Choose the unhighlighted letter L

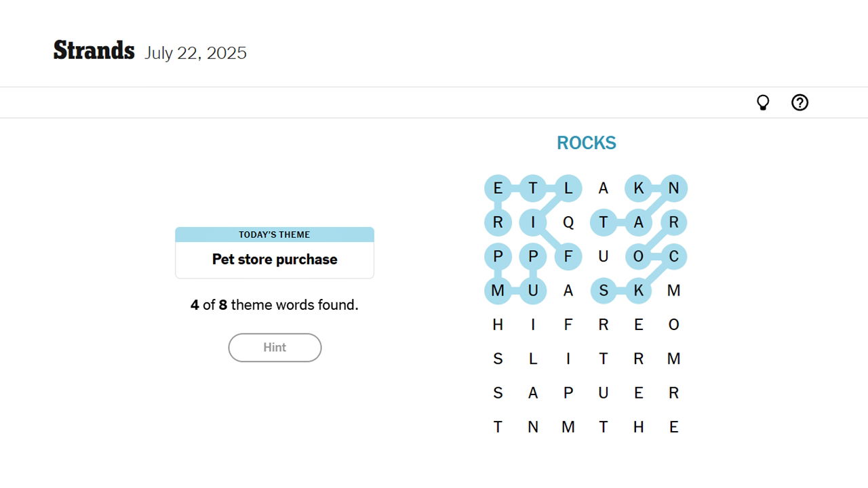(533, 359)
